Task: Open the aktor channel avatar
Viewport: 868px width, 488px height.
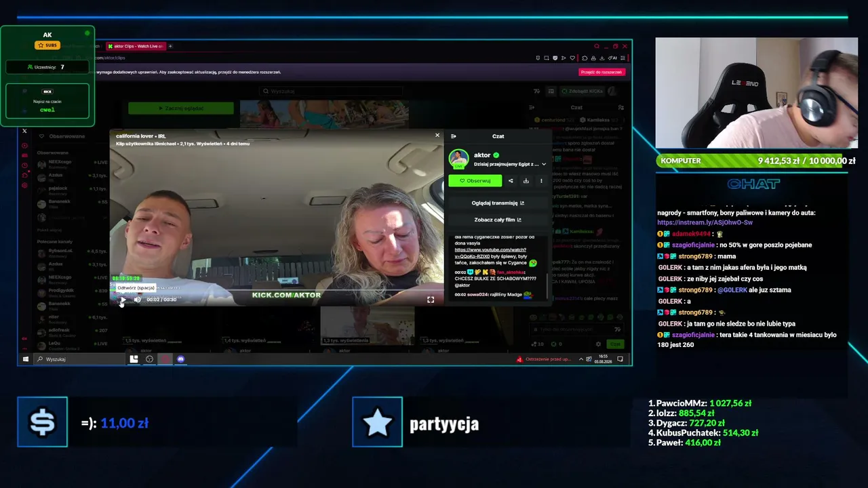Action: (459, 159)
